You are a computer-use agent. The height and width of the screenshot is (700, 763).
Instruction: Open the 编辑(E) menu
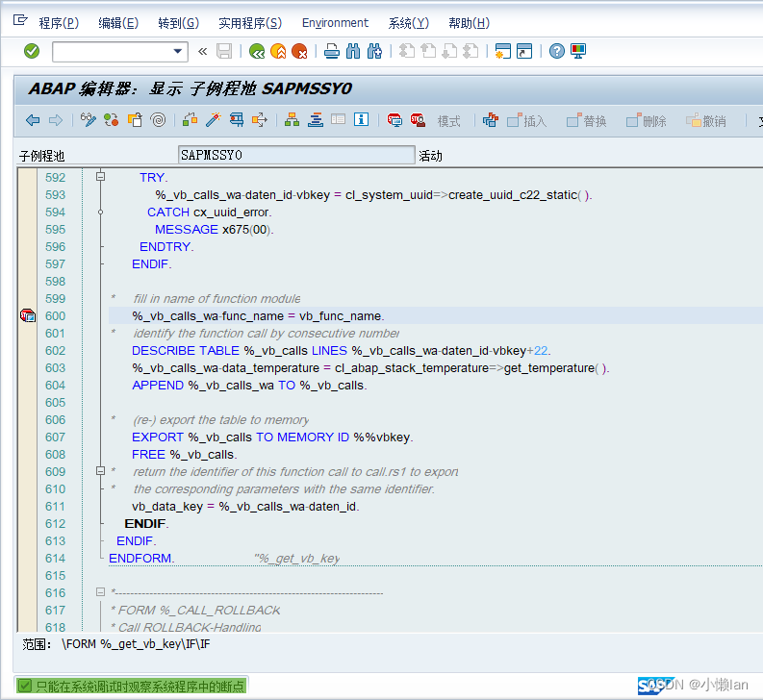pyautogui.click(x=118, y=23)
